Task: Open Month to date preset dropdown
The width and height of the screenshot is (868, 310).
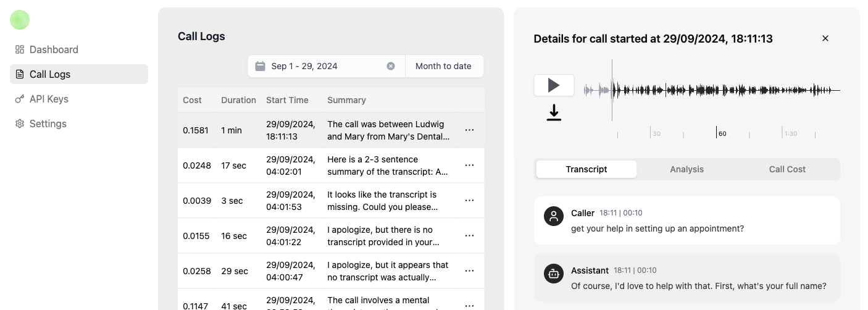Action: pos(443,66)
